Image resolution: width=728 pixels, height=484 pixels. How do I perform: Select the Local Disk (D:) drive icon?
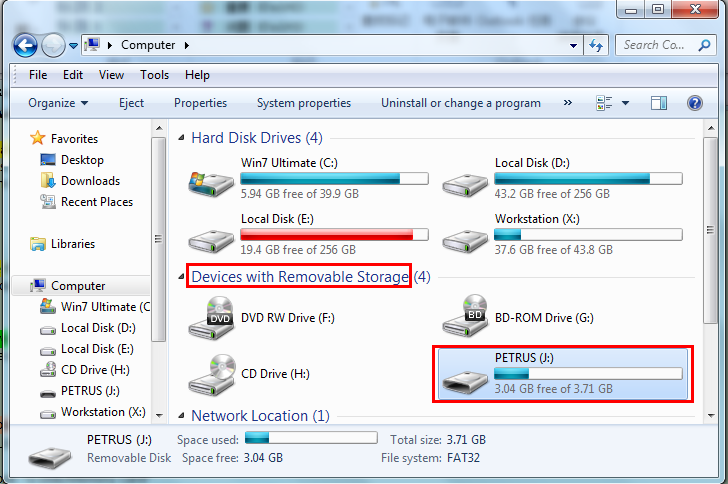point(465,185)
